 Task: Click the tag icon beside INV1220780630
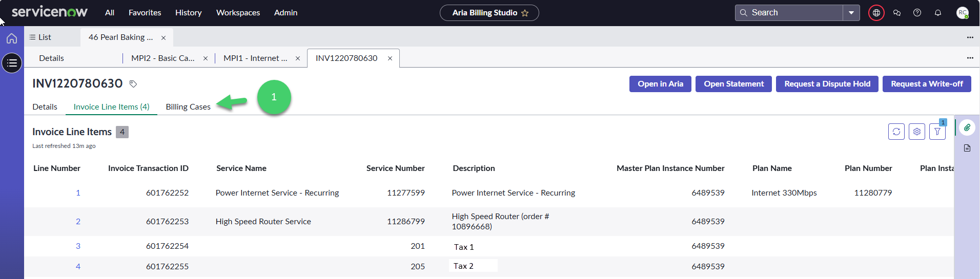133,84
